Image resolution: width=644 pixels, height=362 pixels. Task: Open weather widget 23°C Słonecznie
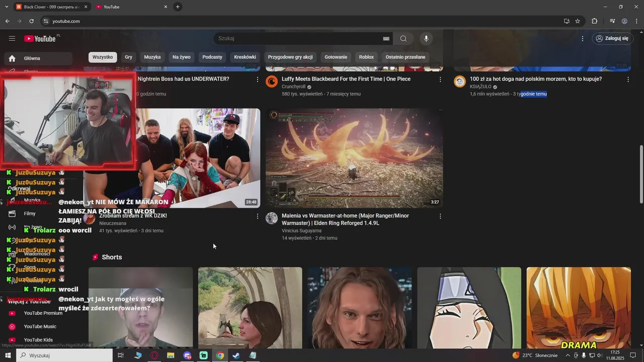point(535,355)
